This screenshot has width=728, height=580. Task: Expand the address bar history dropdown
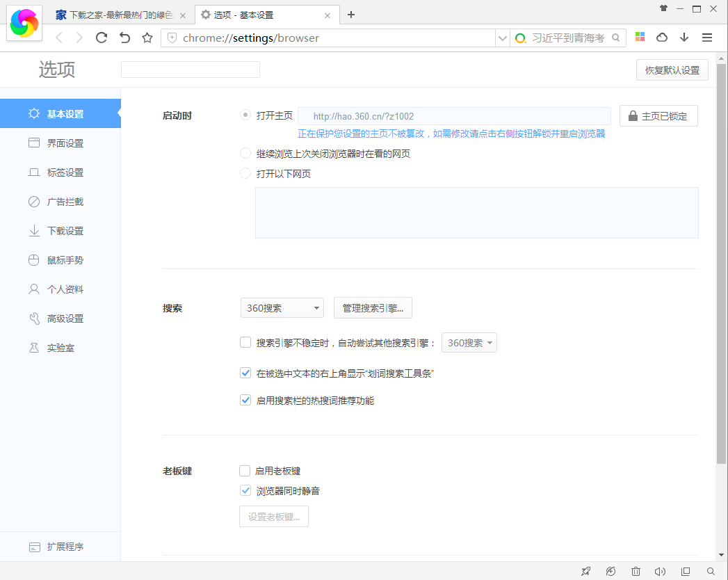(x=503, y=38)
